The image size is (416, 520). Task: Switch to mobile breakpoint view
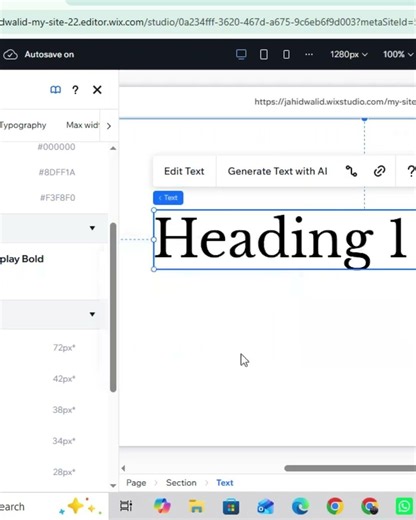point(286,54)
